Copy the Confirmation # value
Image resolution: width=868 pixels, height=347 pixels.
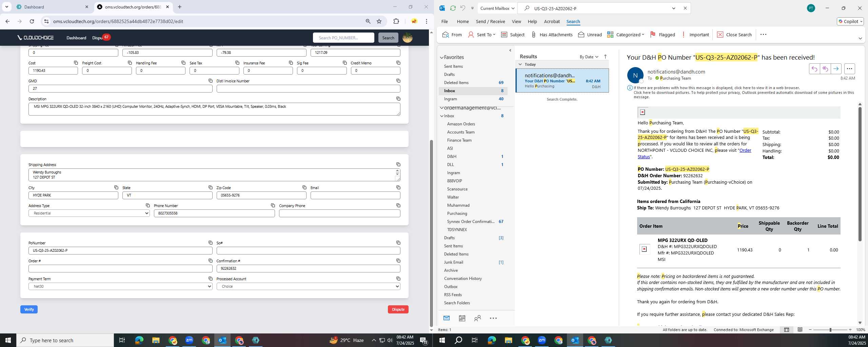click(x=398, y=261)
